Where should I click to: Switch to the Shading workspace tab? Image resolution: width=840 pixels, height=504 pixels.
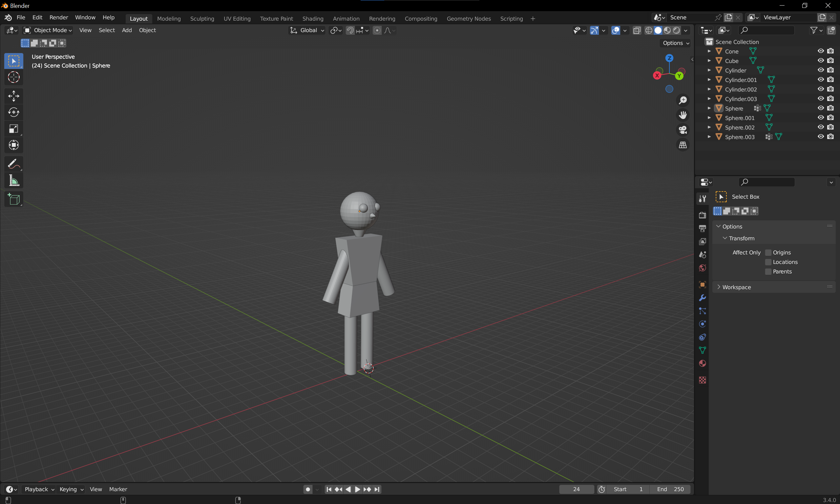tap(313, 19)
